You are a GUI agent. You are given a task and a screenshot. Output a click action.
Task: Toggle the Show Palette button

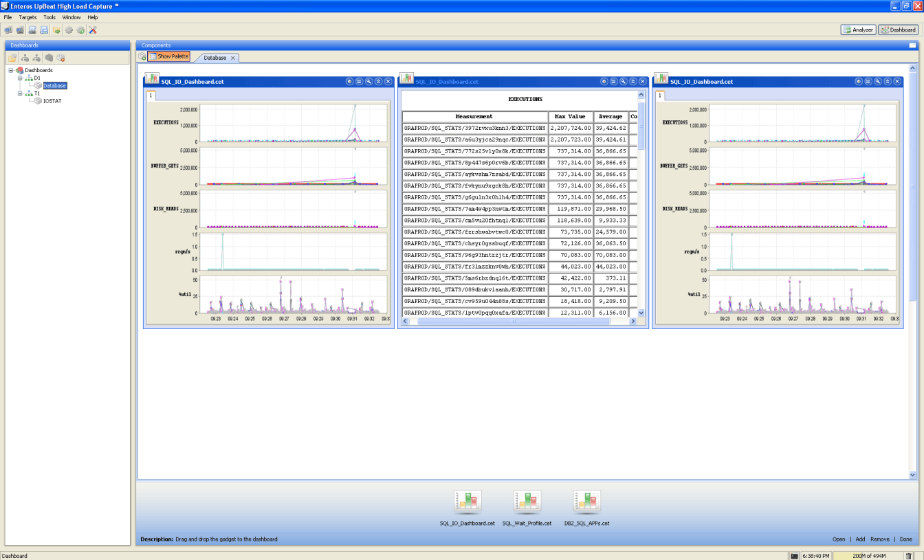[168, 56]
